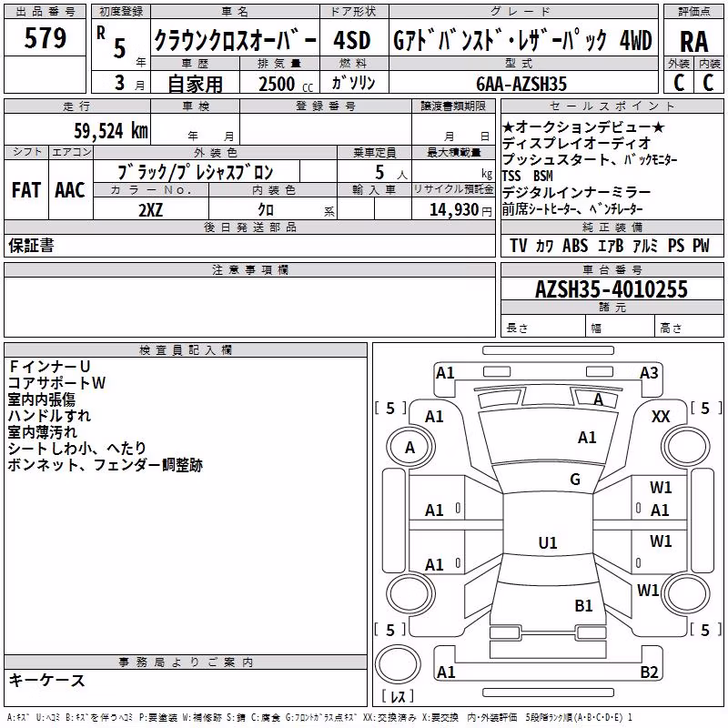Click the A mark inside the front wheel

pyautogui.click(x=409, y=448)
